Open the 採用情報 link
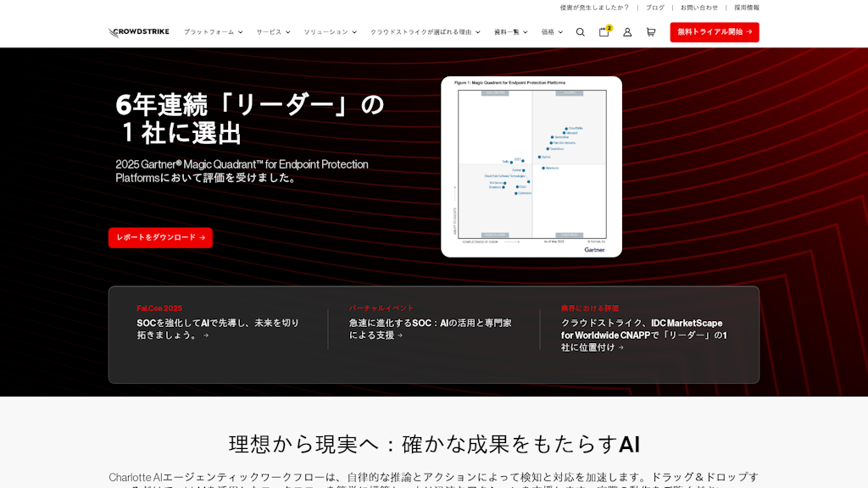868x488 pixels. click(747, 8)
